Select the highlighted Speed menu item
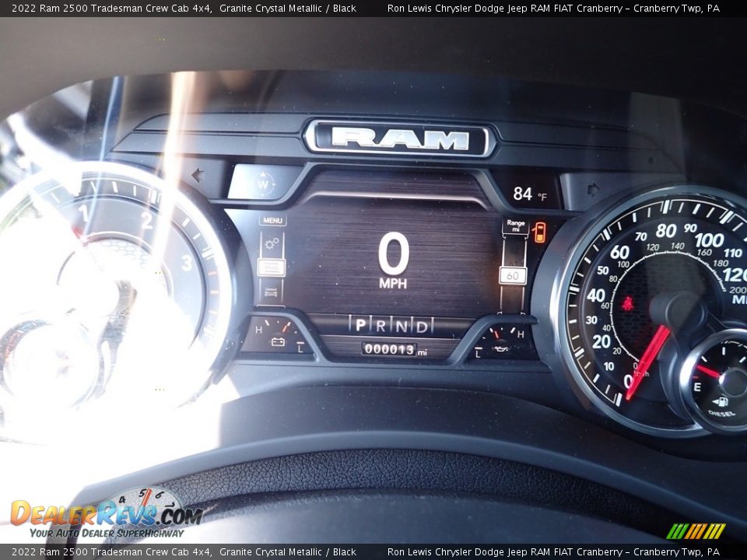 tap(271, 268)
